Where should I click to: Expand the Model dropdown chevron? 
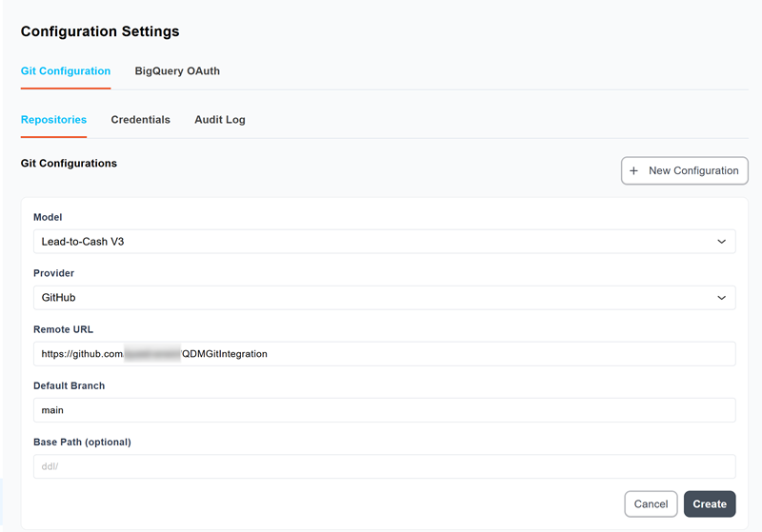click(x=722, y=241)
